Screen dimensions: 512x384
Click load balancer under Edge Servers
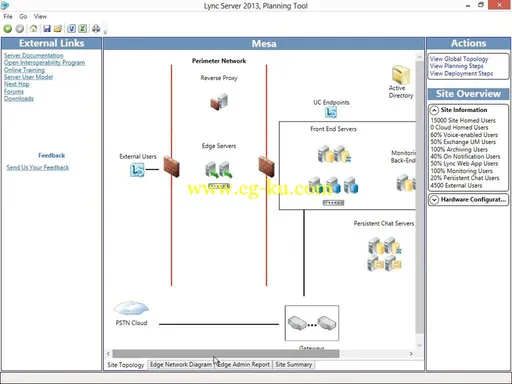point(219,186)
